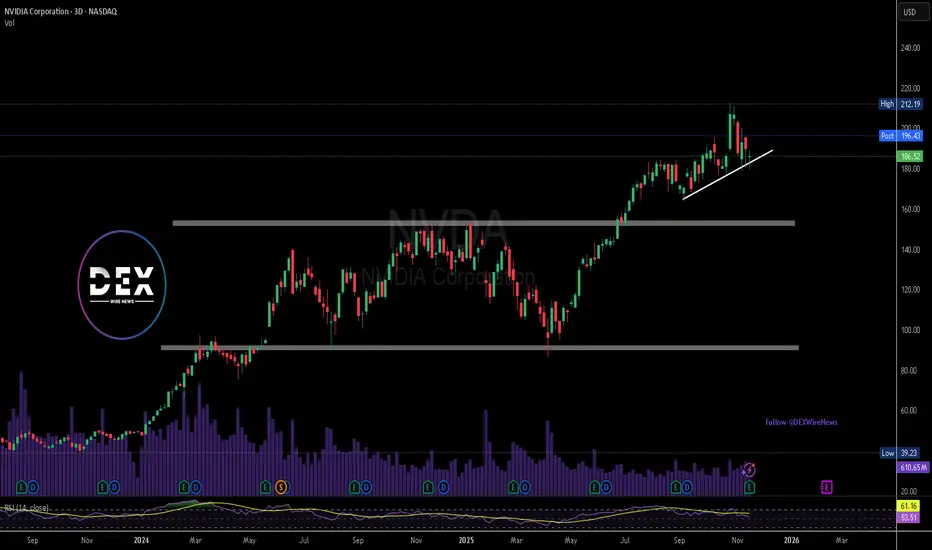The height and width of the screenshot is (550, 932).
Task: Show the March 2025 dividend marker
Action: (x=525, y=488)
